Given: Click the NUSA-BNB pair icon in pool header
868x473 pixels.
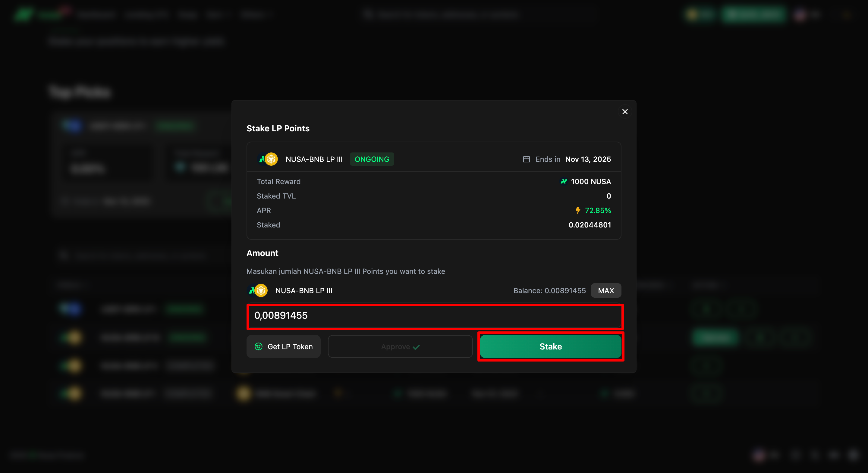Looking at the screenshot, I should point(268,159).
